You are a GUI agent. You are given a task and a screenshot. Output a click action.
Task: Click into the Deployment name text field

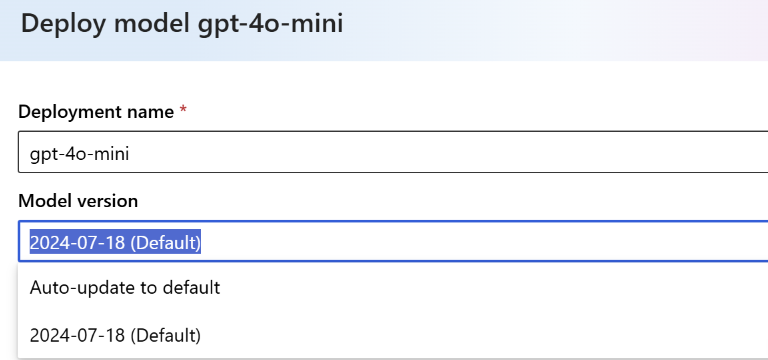[393, 152]
